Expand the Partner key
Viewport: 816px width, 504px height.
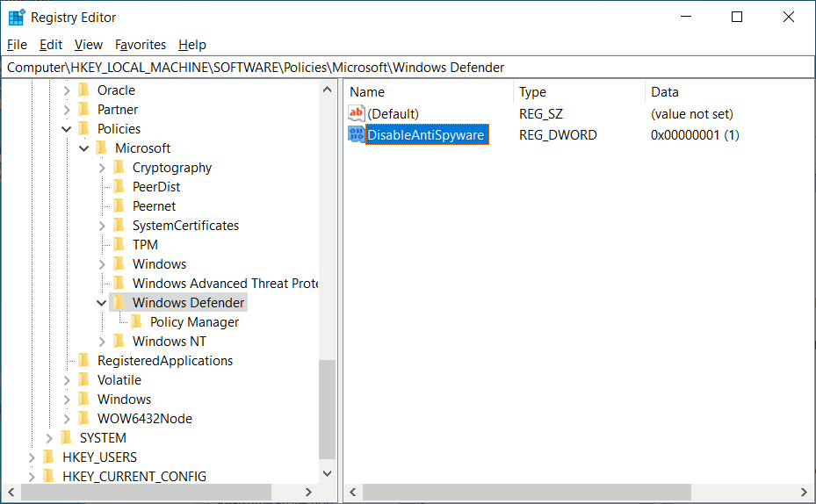coord(67,110)
